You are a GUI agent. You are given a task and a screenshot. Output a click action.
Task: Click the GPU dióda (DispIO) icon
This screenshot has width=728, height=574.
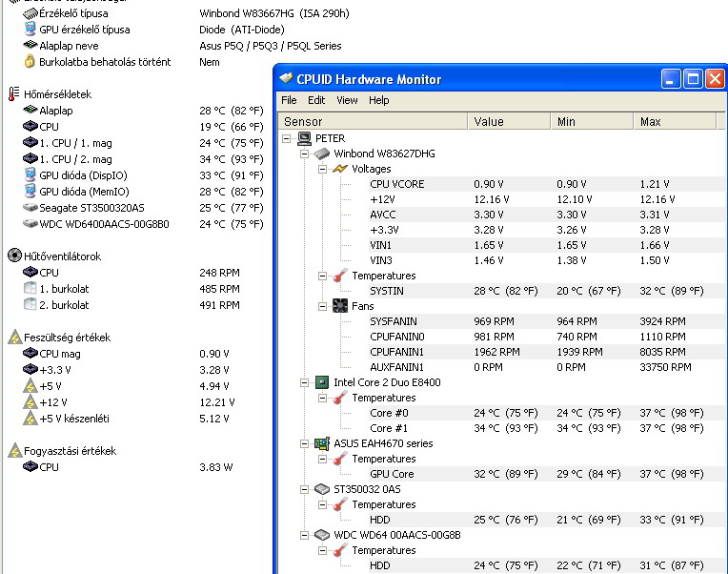click(x=30, y=175)
